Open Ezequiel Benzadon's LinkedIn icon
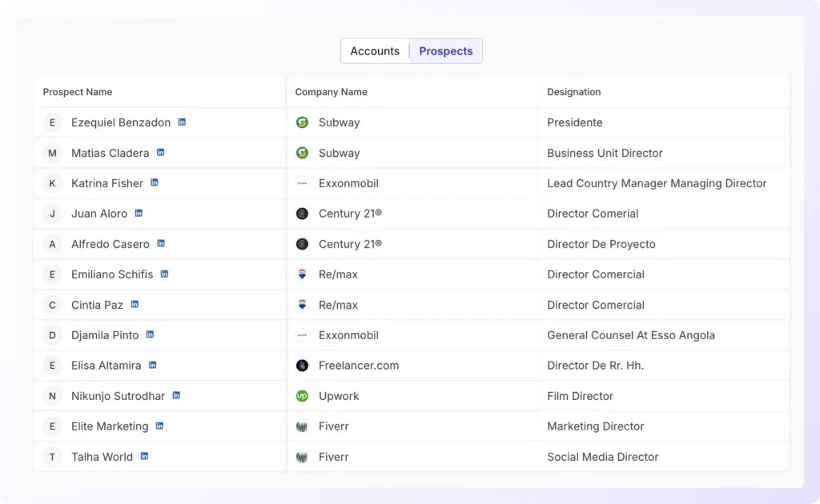 [182, 122]
